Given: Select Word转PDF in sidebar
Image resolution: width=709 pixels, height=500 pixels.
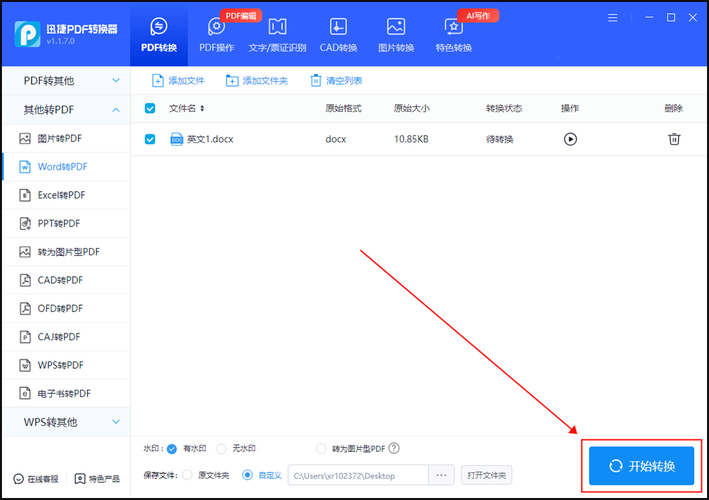Looking at the screenshot, I should [66, 167].
